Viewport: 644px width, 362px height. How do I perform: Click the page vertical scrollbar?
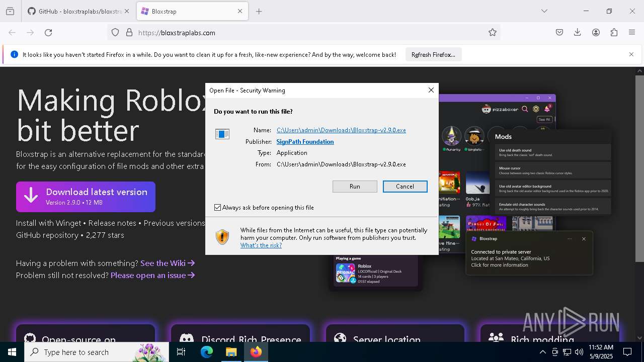click(639, 168)
